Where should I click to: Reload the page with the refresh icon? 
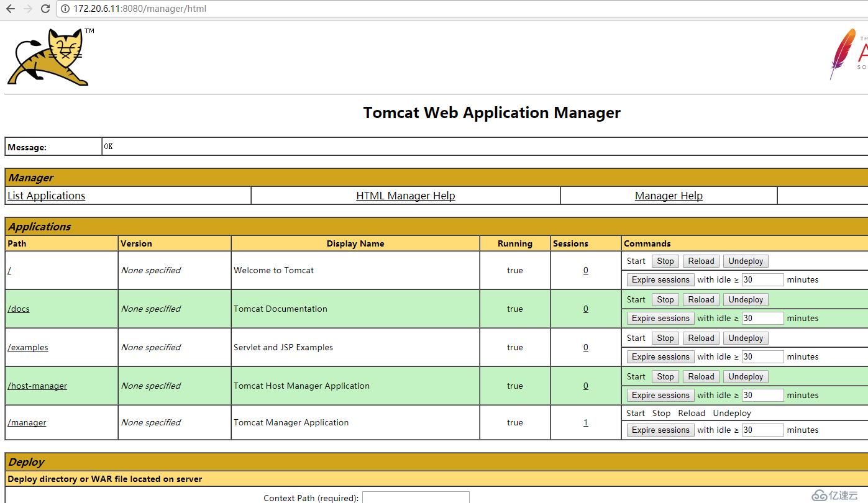(45, 9)
